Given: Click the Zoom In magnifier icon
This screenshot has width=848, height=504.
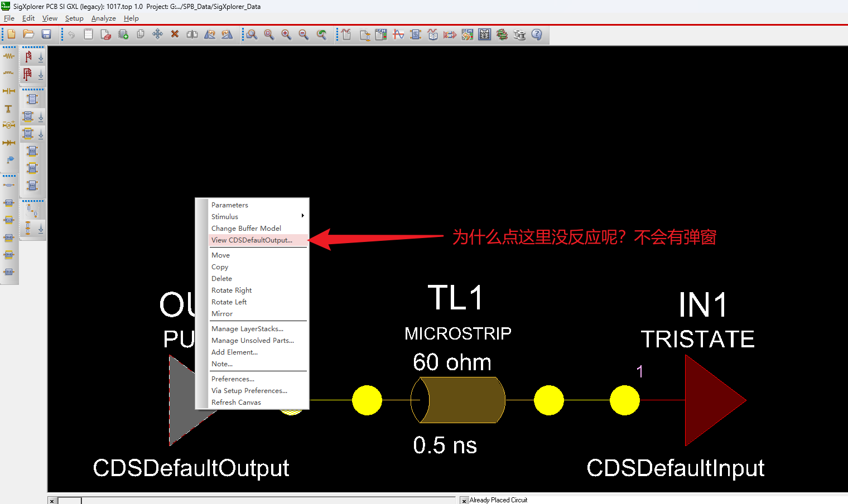Looking at the screenshot, I should 286,35.
